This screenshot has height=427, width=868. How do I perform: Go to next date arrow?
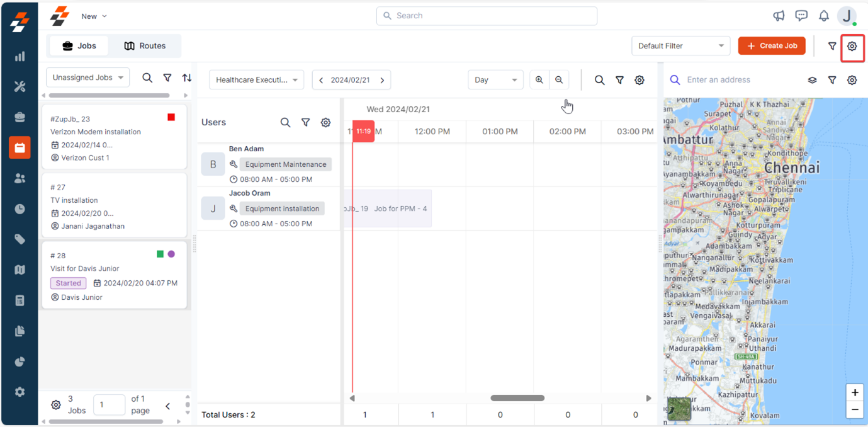(x=382, y=80)
